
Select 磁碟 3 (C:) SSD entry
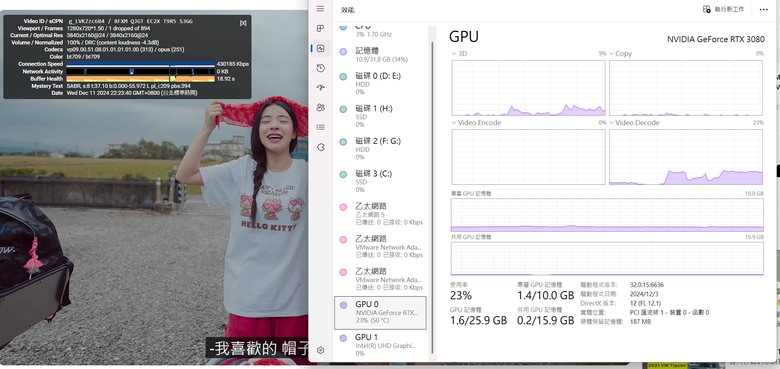[381, 181]
